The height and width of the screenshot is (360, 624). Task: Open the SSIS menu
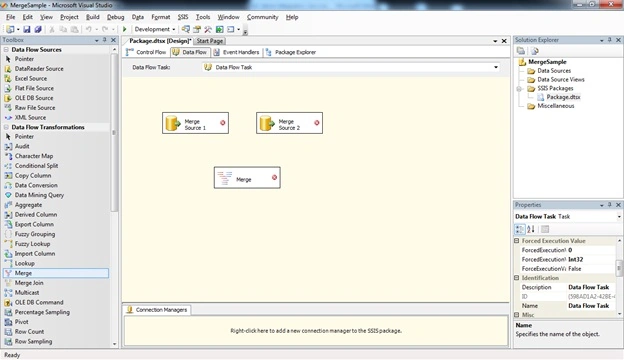(x=183, y=17)
